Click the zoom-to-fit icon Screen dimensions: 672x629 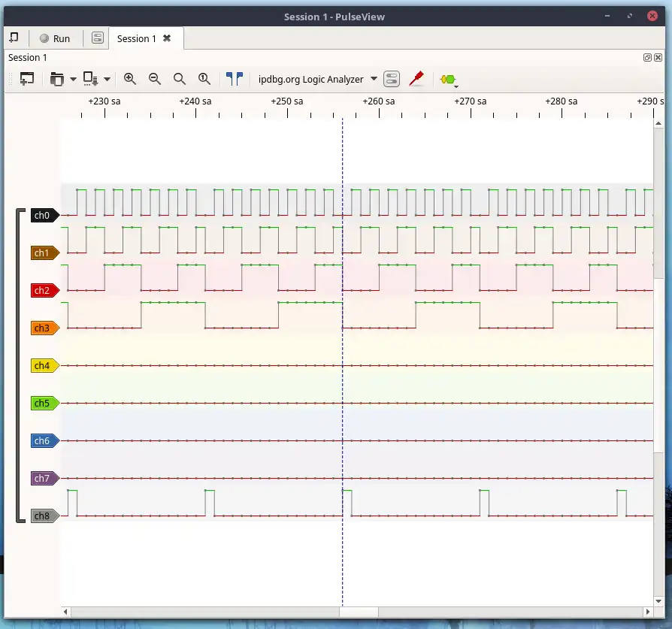(x=179, y=79)
